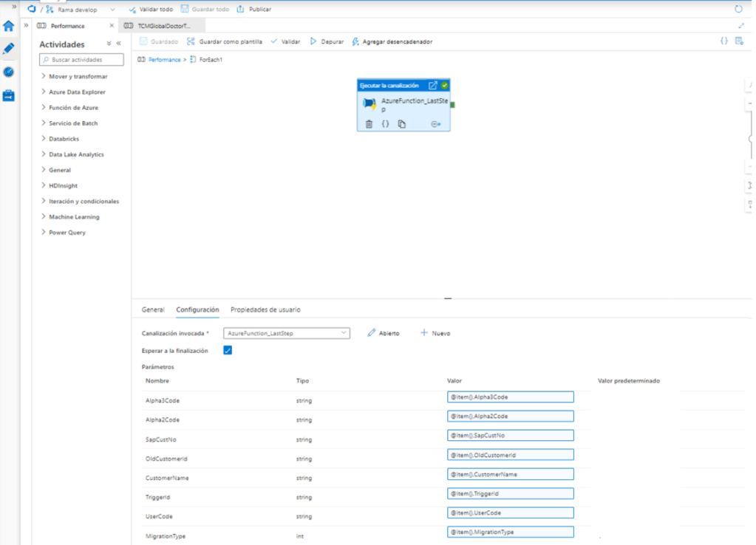Viewport: 756px width, 545px height.
Task: Click the Depurar button
Action: [x=327, y=42]
